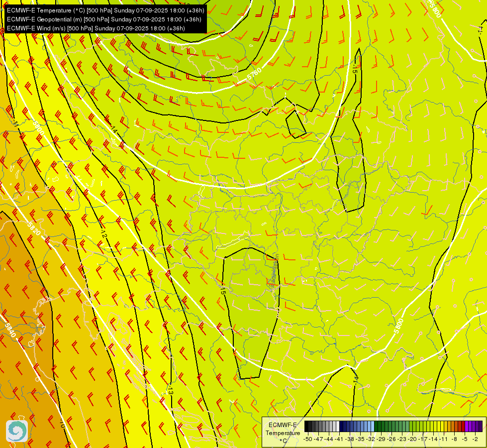Click the ECMWF-E Temperature °C legend title

coord(283,433)
